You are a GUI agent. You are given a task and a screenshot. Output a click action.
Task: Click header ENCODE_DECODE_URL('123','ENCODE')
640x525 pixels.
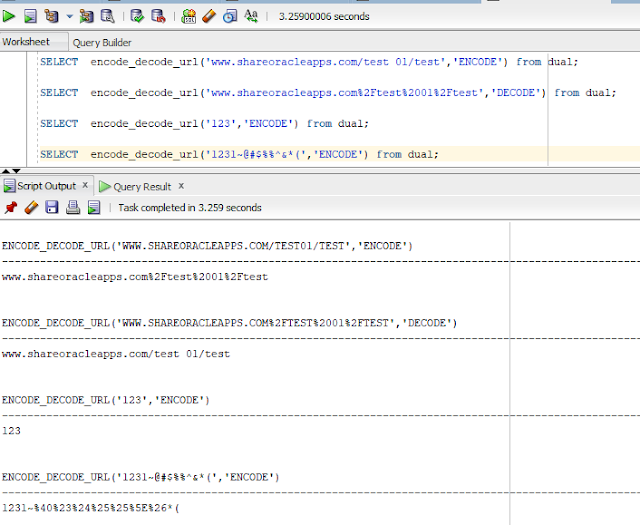pos(106,400)
